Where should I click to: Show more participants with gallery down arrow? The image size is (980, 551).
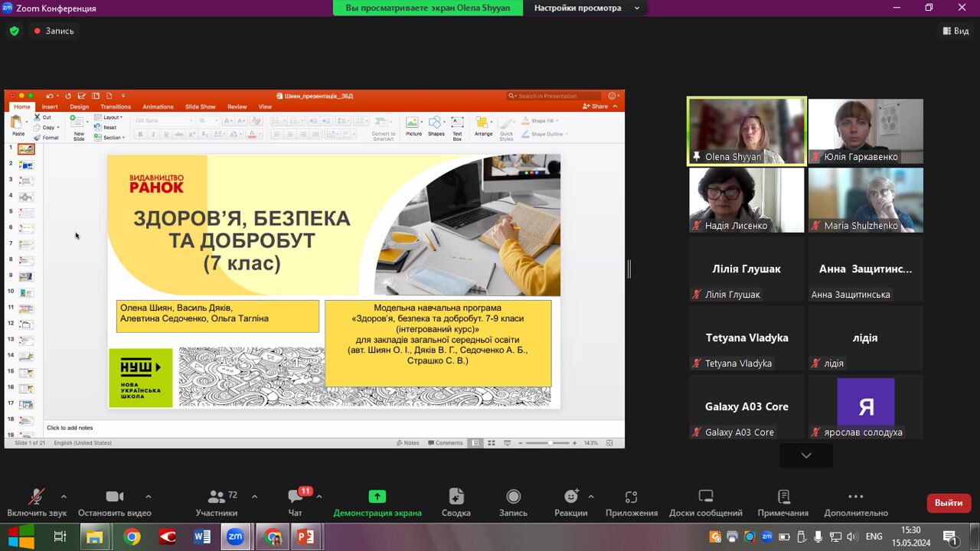806,455
